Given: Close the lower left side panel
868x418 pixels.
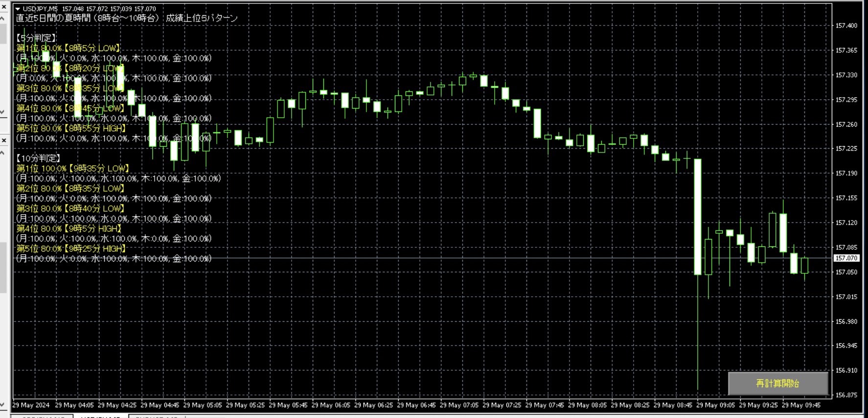Looking at the screenshot, I should pos(3,141).
